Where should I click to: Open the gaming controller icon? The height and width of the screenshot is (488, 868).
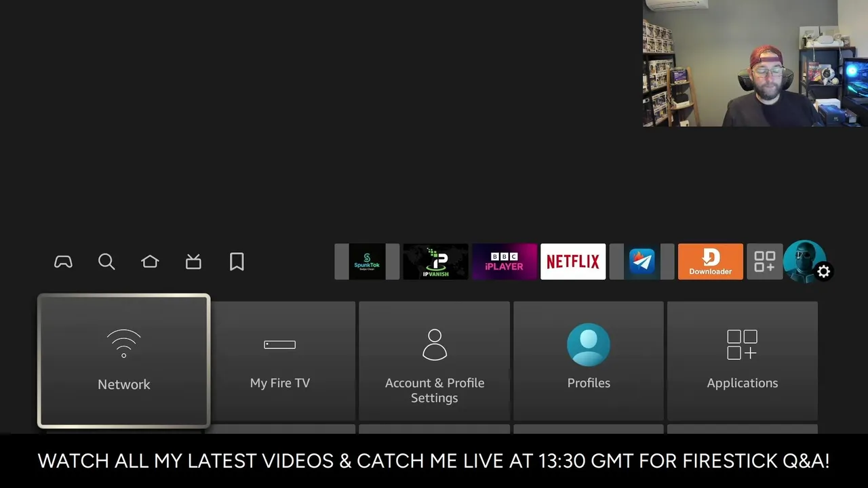[x=63, y=262]
